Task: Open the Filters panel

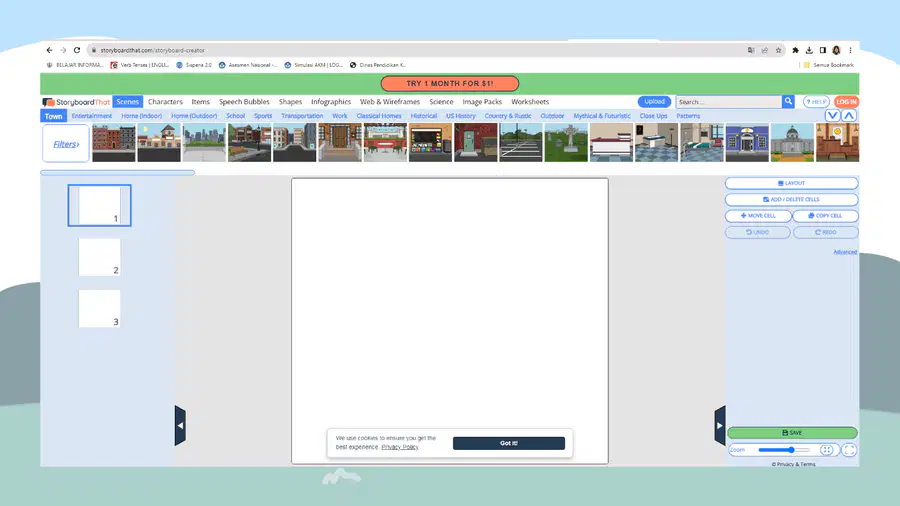Action: (66, 144)
